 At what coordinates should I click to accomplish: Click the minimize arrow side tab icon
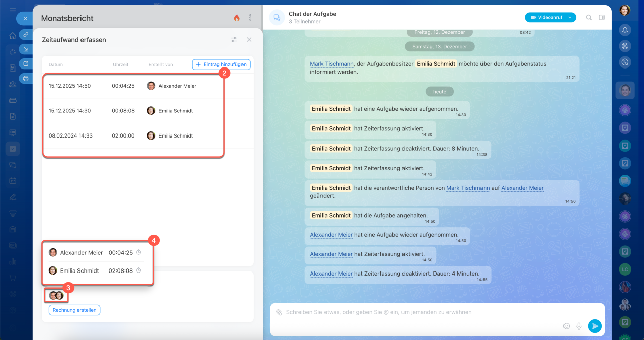pos(26,49)
